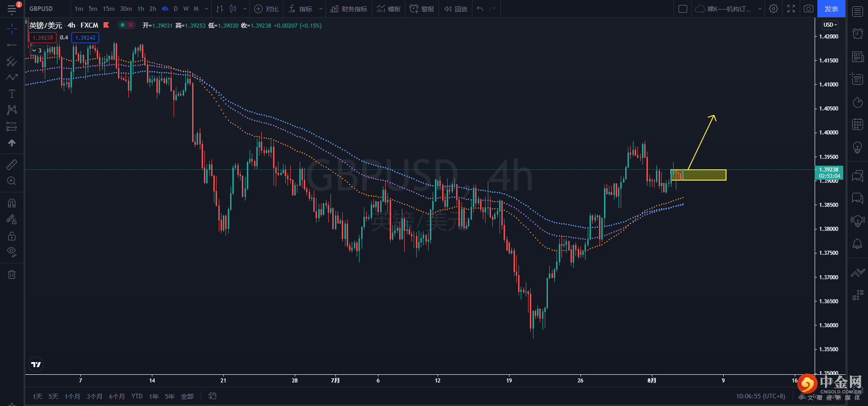Open the alerts clock panel in right sidebar
The height and width of the screenshot is (406, 868).
(858, 33)
